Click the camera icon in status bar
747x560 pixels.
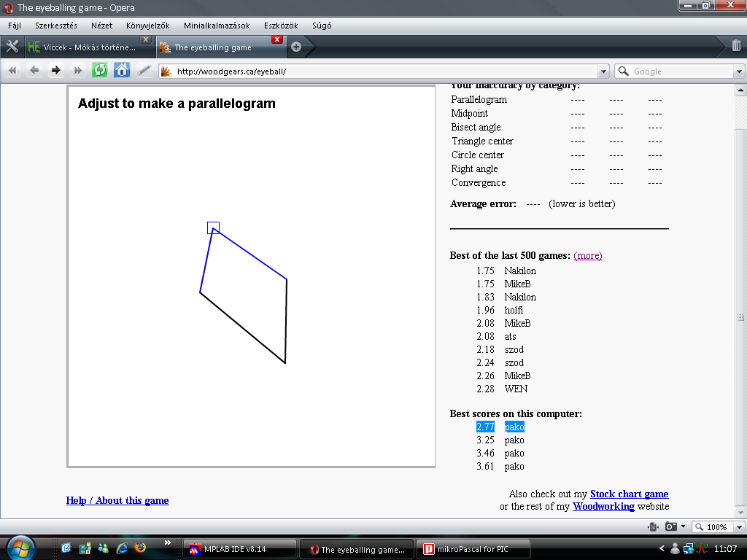pyautogui.click(x=671, y=526)
